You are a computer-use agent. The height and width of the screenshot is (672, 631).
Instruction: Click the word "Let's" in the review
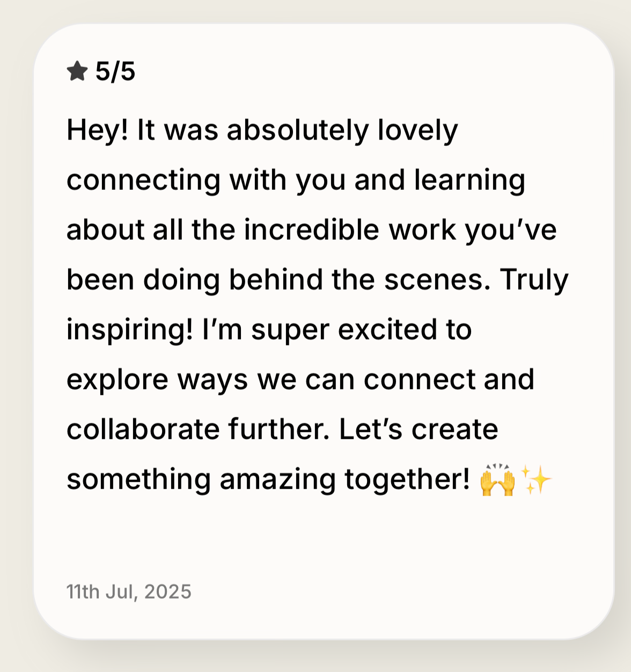coord(371,430)
